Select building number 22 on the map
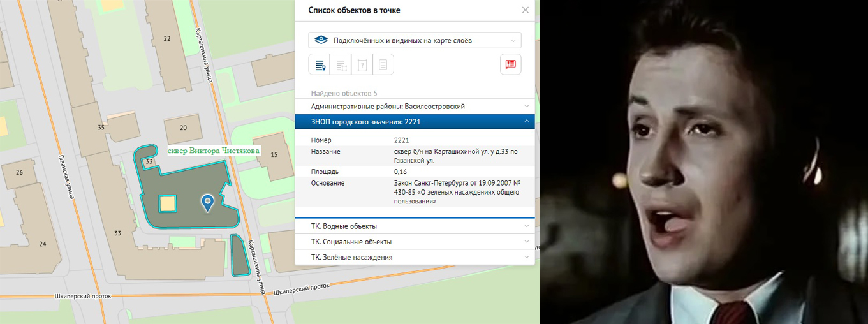Screen dimensions: 868x324 tap(167, 38)
